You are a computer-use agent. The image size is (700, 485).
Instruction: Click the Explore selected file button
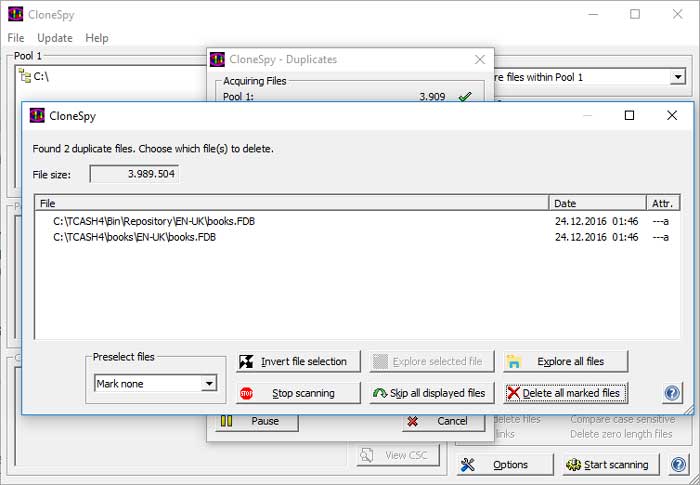pos(432,361)
